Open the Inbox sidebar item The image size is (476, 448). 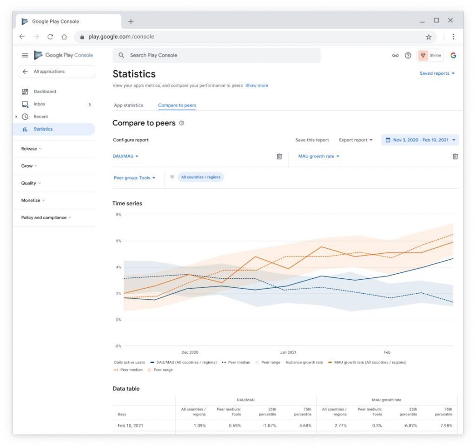click(39, 104)
